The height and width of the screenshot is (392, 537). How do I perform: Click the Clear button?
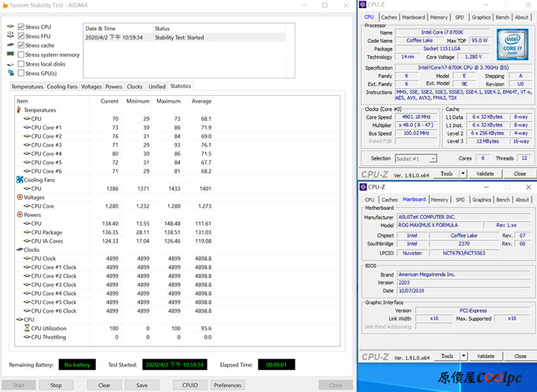pos(104,385)
